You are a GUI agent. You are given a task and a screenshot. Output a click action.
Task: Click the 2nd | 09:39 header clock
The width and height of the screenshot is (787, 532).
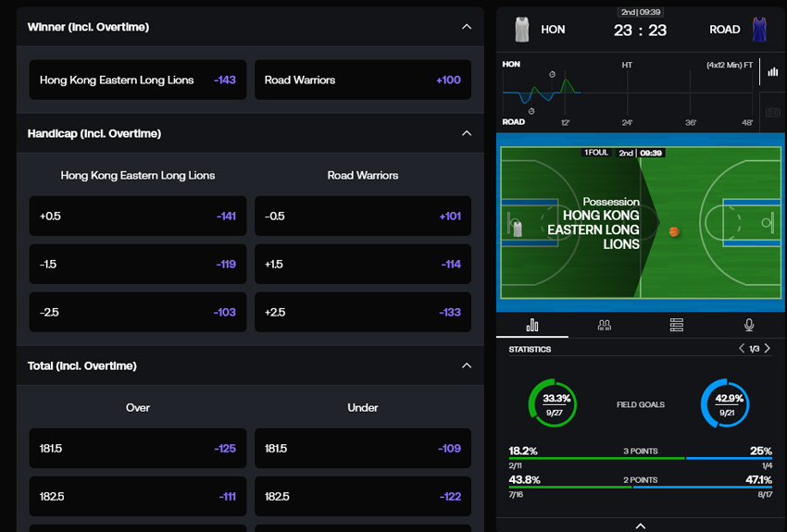(x=641, y=12)
